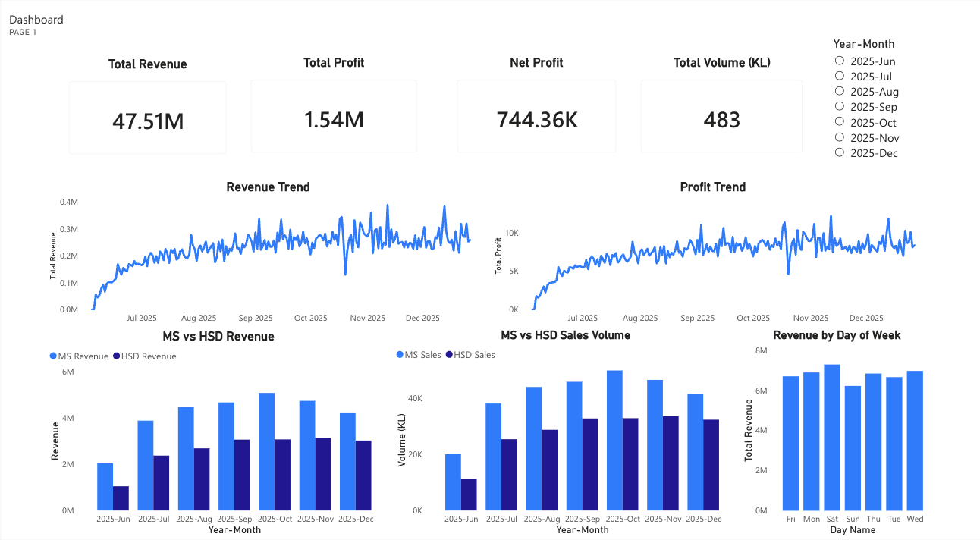Select the Sat bar in day-of-week chart
Screen dimensions: 980x540
(x=832, y=438)
